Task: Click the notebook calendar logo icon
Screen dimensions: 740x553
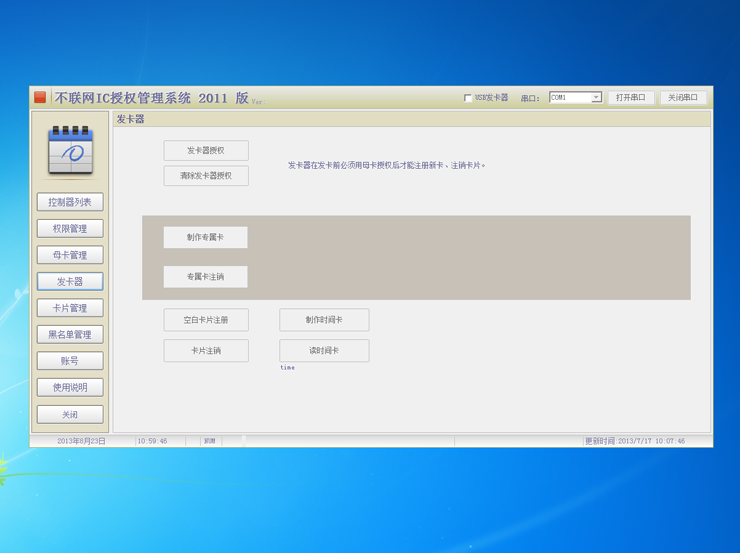Action: [x=70, y=151]
